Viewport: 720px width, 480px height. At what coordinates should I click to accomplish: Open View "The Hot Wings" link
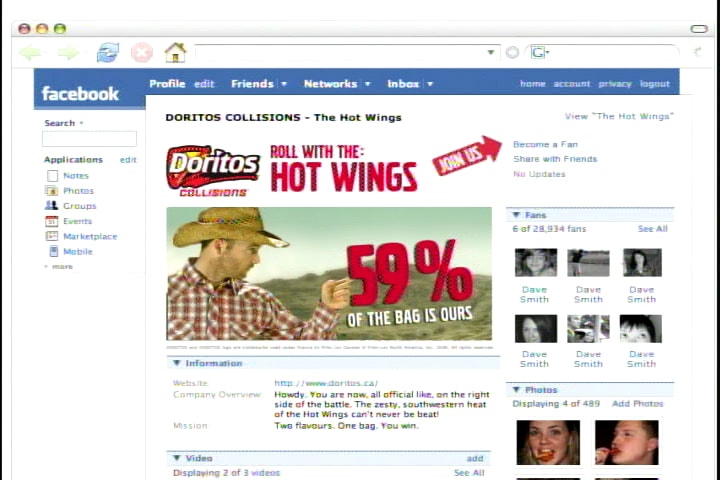pyautogui.click(x=619, y=116)
